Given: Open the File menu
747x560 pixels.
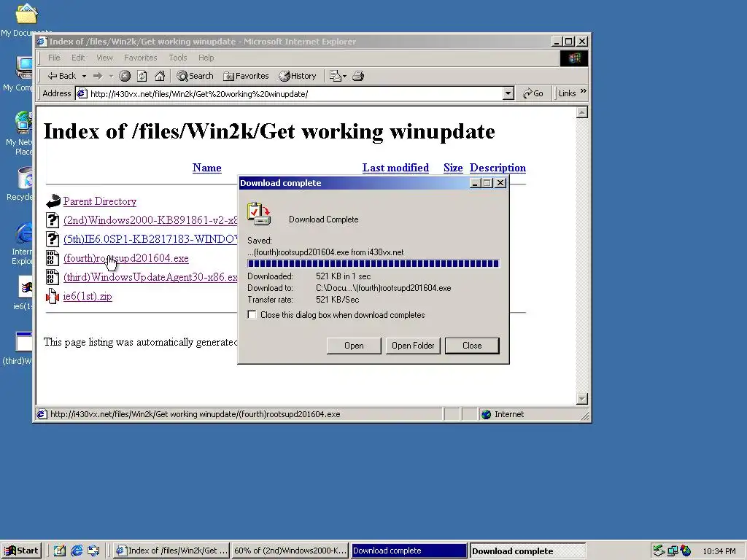Looking at the screenshot, I should 54,58.
